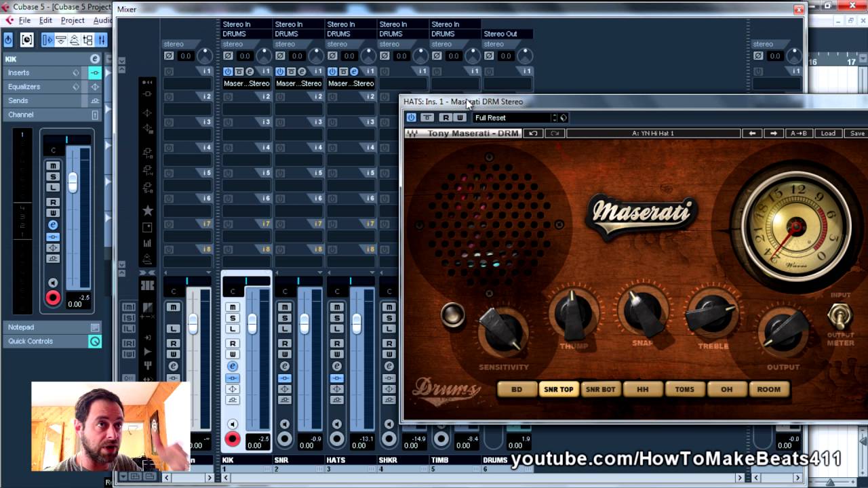Open edit channel settings on SNR mixer strip
868x488 pixels.
click(x=285, y=366)
